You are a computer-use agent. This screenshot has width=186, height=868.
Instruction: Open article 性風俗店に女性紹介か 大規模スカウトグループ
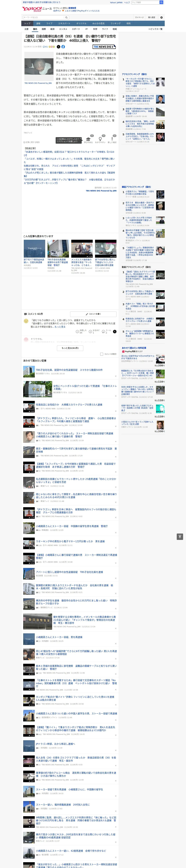click(x=69, y=405)
